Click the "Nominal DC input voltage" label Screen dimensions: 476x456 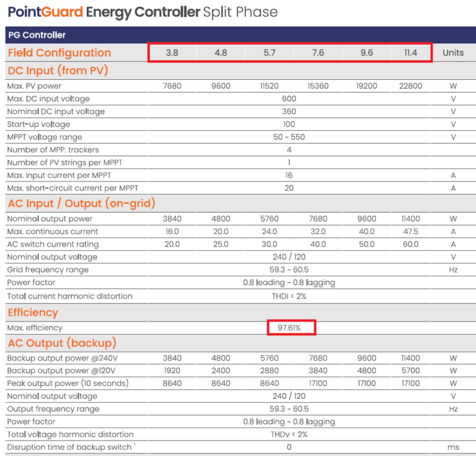coord(56,112)
